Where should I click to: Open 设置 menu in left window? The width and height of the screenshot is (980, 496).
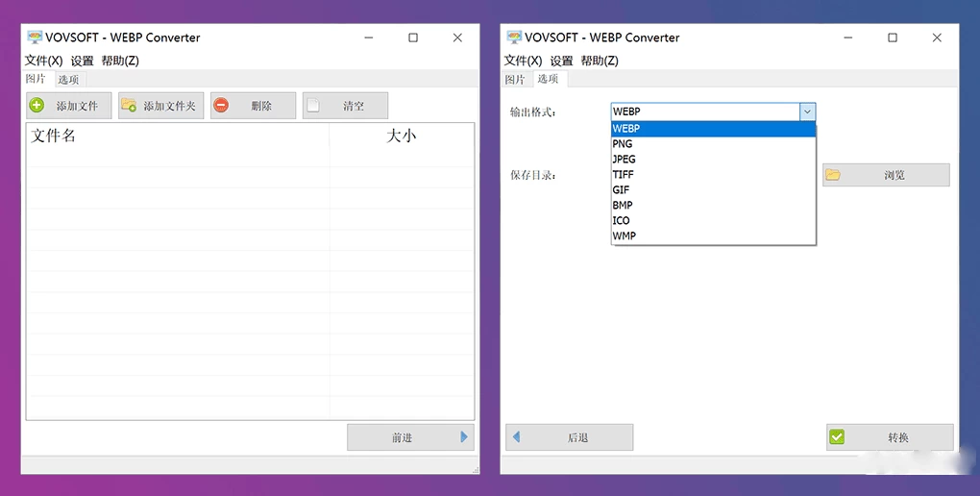tap(82, 61)
